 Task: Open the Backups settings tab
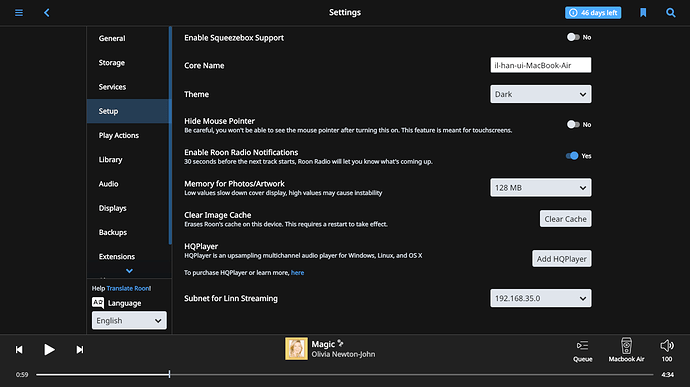click(x=128, y=232)
